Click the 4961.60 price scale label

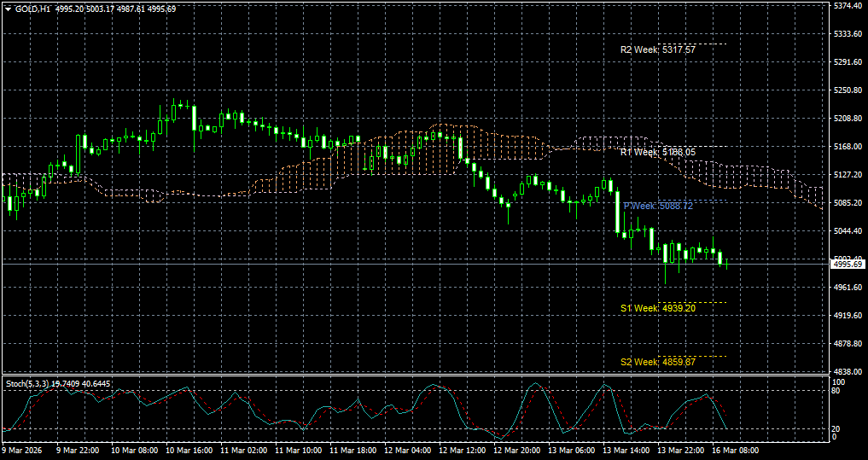tap(848, 288)
